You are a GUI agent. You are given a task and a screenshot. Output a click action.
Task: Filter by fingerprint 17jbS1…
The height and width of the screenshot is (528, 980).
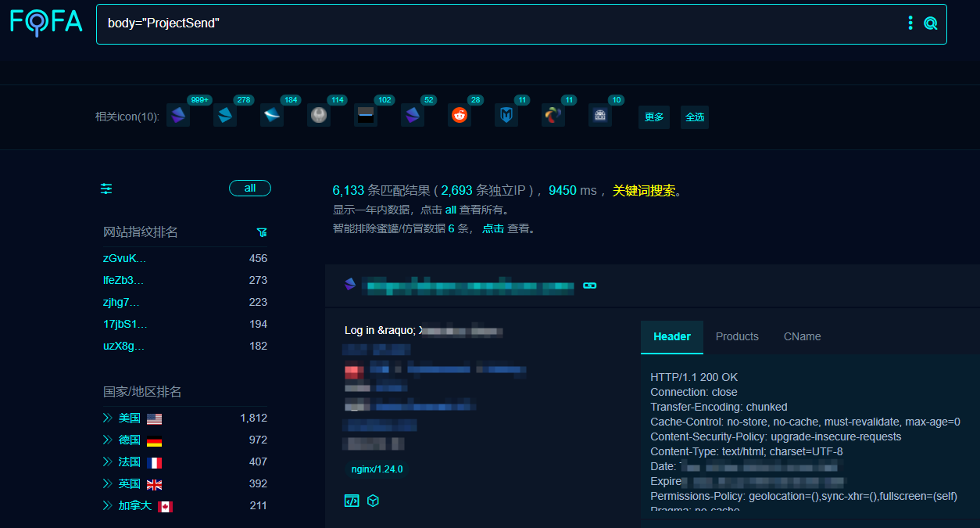125,324
